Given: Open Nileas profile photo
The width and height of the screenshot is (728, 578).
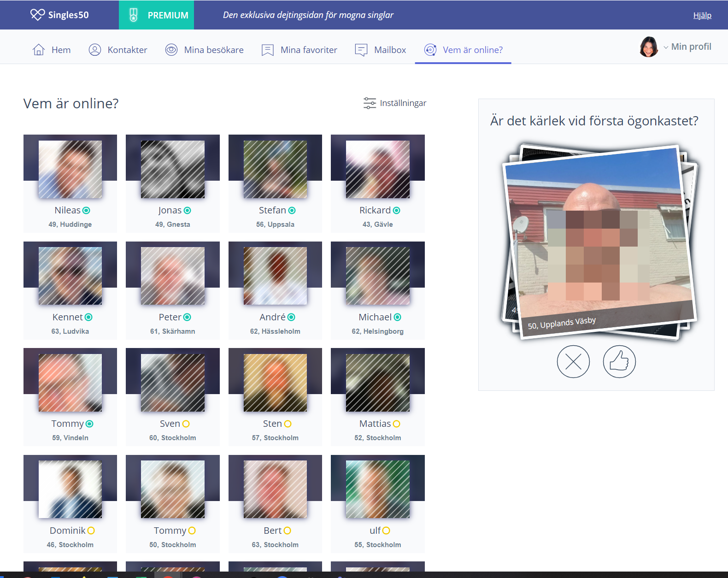Looking at the screenshot, I should 70,169.
